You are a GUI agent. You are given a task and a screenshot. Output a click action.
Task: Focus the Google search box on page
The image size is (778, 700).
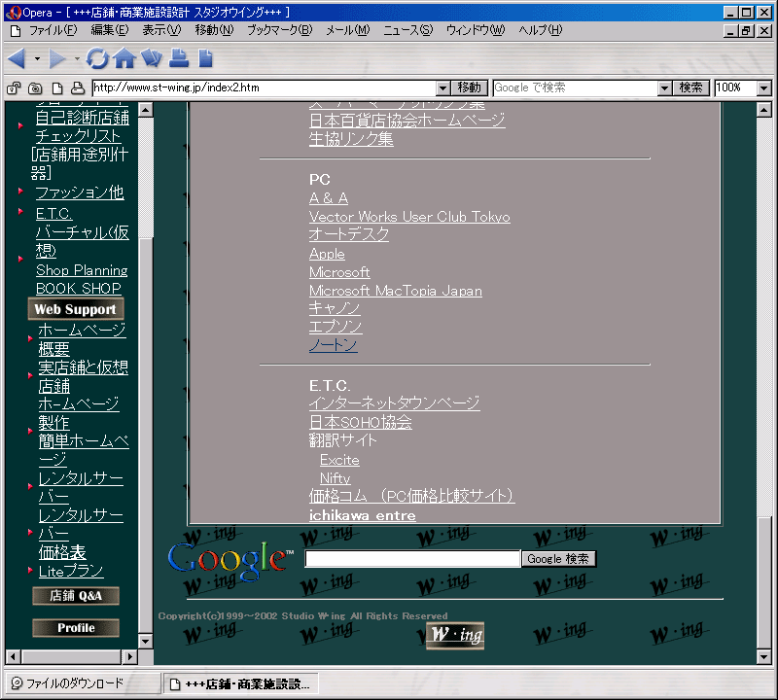[x=412, y=559]
